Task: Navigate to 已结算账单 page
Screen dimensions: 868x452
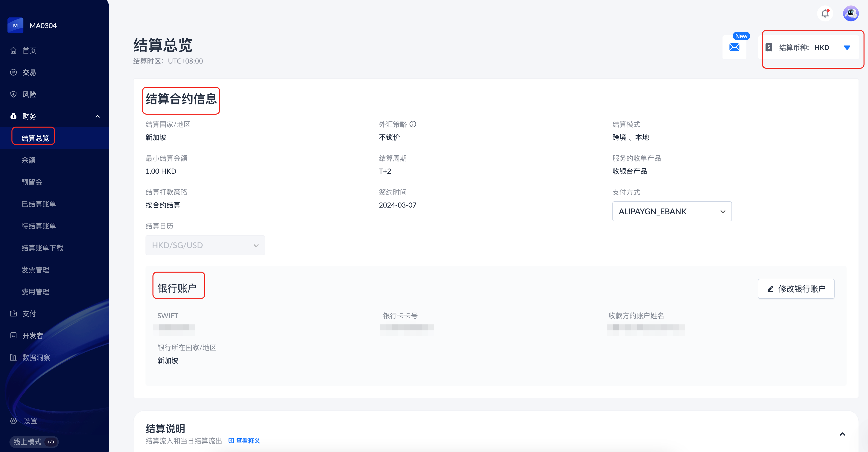Action: (x=38, y=204)
